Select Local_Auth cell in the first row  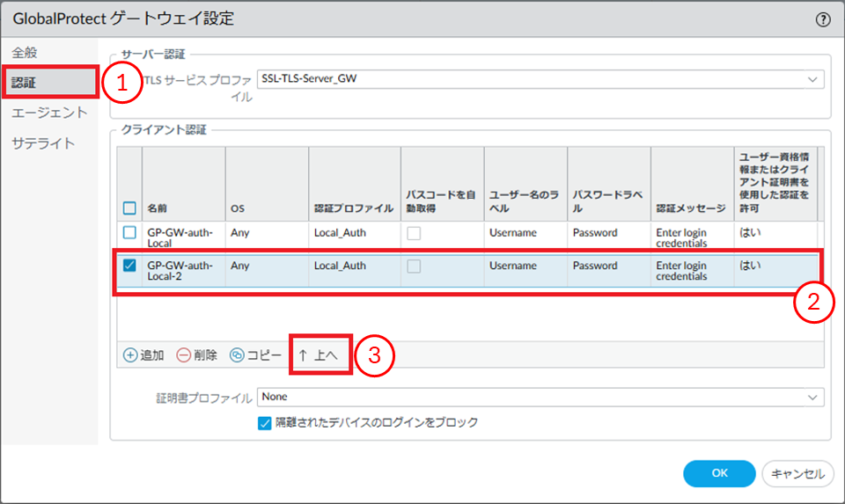(x=340, y=233)
